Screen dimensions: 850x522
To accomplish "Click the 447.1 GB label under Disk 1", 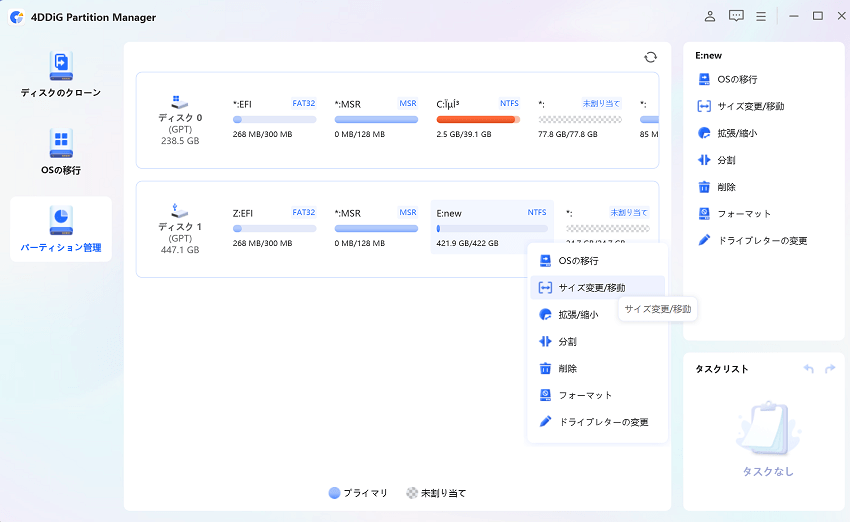I will click(180, 250).
